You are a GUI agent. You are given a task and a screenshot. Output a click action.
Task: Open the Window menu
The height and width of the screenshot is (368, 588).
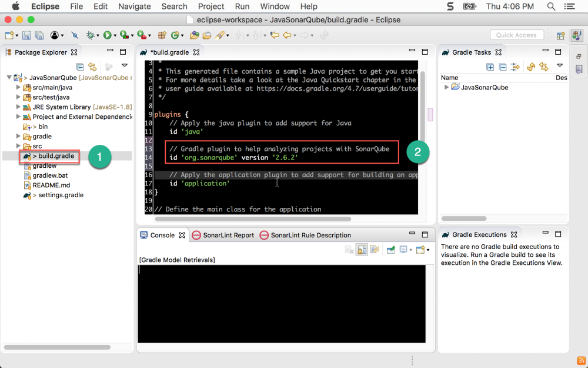275,6
